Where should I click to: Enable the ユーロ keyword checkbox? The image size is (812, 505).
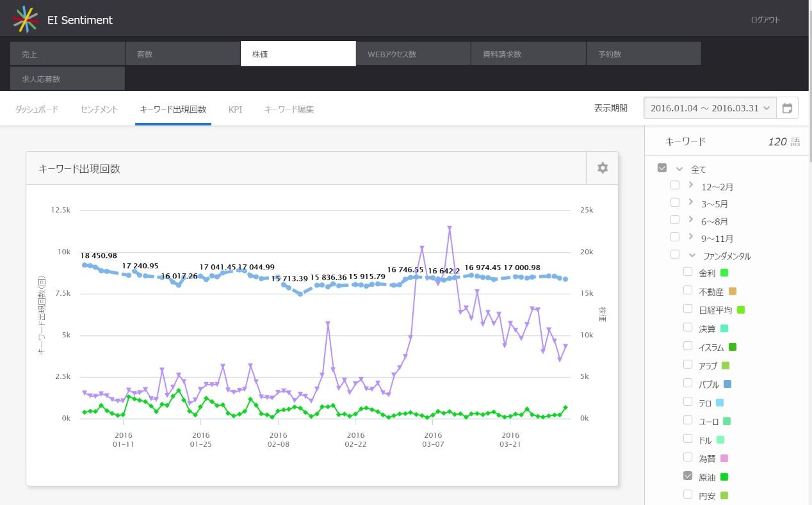pos(688,420)
